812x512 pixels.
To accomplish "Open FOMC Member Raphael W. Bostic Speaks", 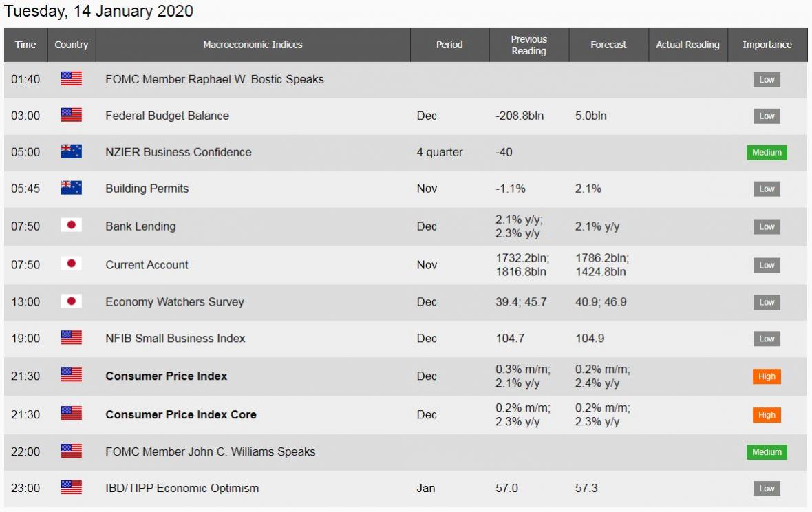I will coord(214,79).
